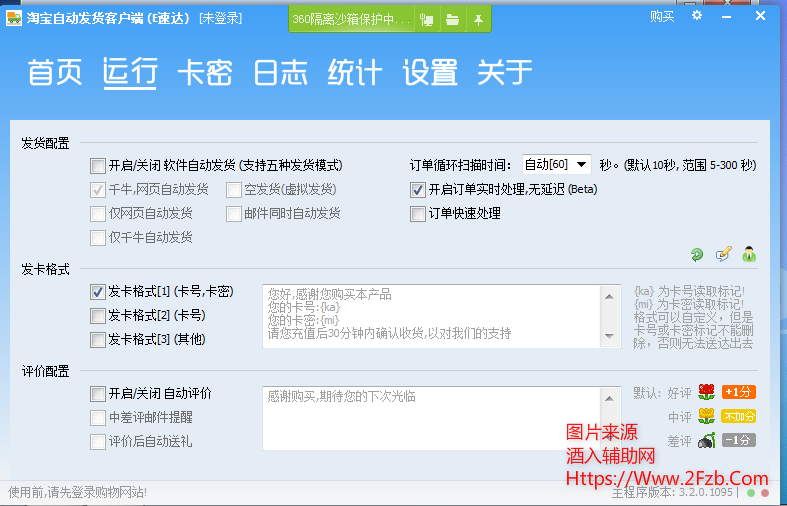
Task: Open settings via title bar gear icon
Action: point(697,16)
